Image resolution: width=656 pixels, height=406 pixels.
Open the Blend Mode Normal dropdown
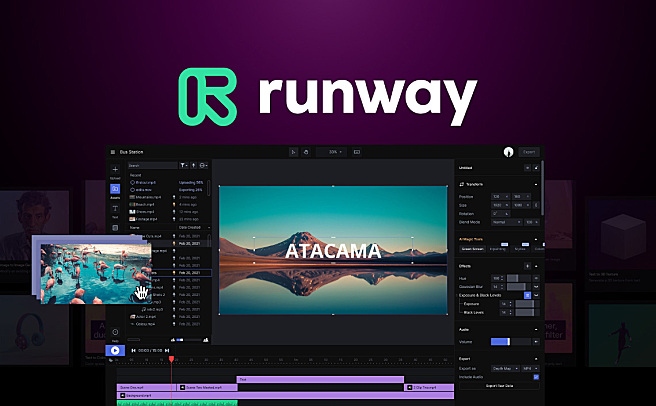(x=507, y=222)
